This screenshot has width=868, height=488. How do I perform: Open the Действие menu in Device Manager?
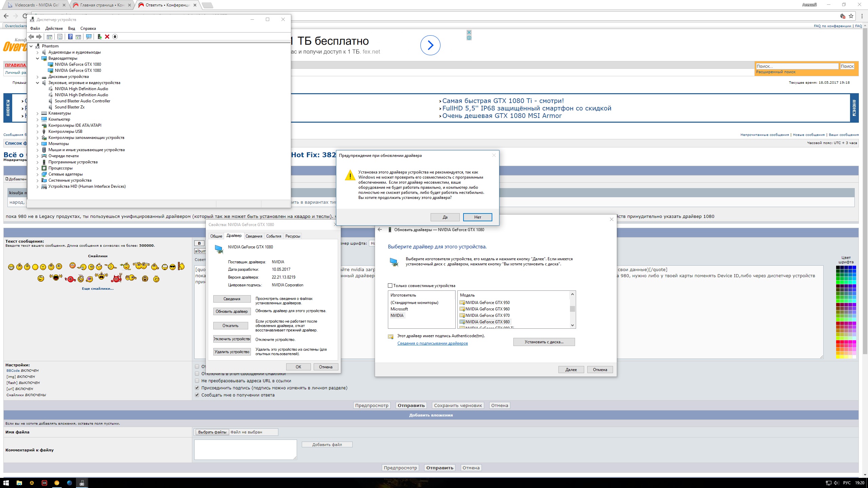(x=54, y=28)
